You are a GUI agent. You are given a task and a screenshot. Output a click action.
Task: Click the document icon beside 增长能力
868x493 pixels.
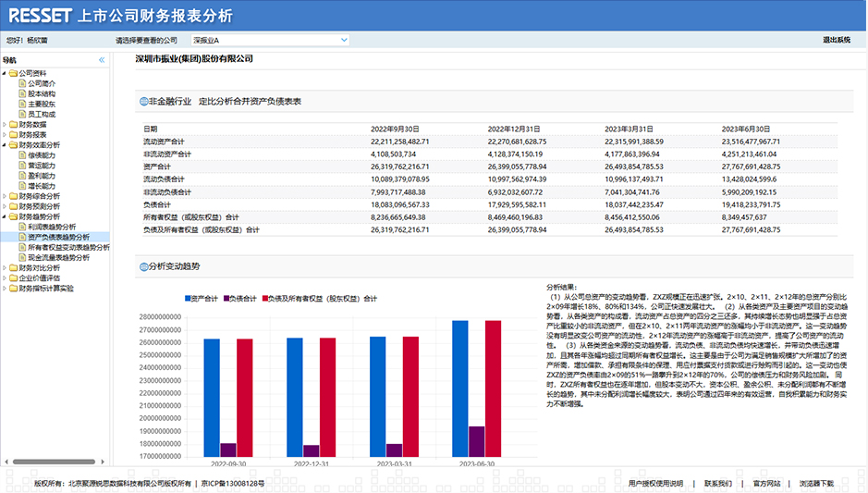[23, 186]
